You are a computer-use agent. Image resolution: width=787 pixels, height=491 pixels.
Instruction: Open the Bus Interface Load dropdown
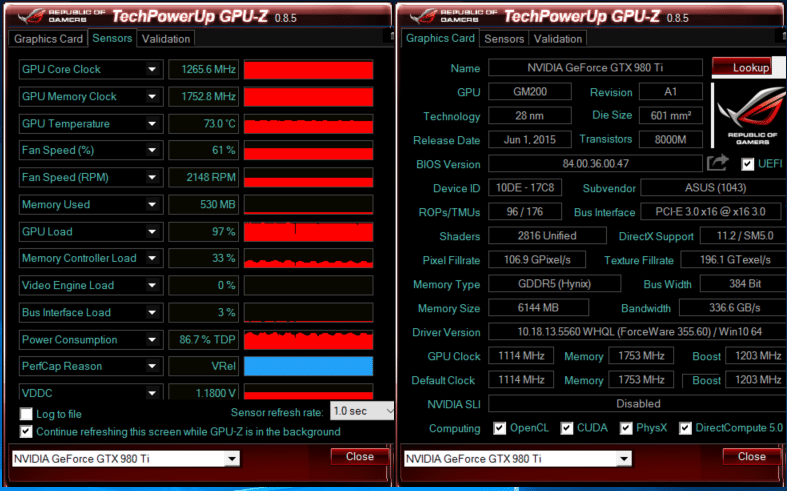(x=152, y=312)
